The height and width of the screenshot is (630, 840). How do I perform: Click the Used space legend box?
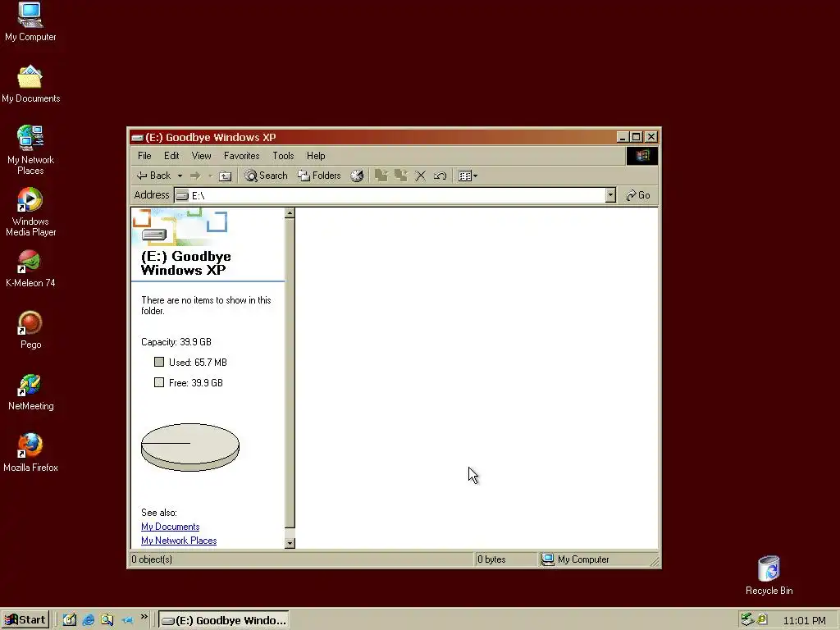click(159, 362)
